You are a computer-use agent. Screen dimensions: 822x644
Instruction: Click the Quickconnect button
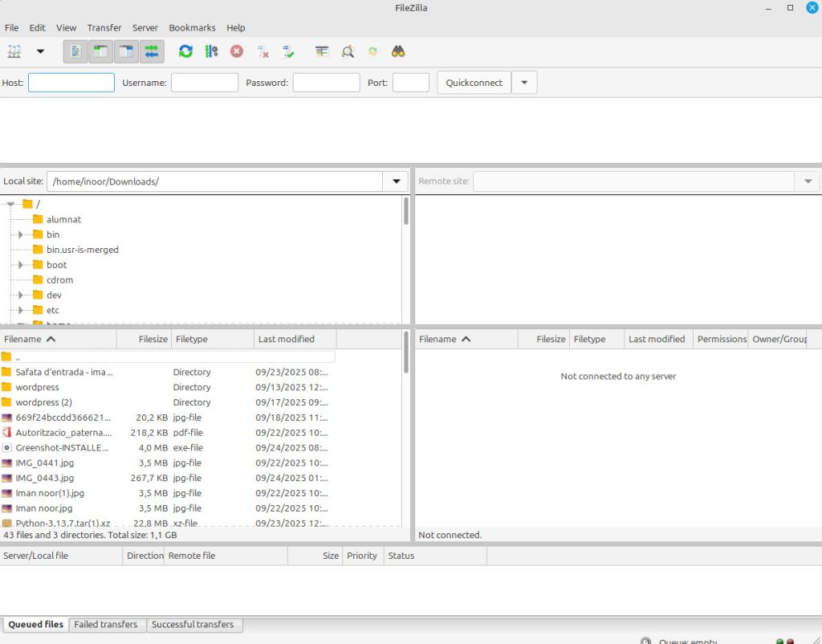(474, 83)
